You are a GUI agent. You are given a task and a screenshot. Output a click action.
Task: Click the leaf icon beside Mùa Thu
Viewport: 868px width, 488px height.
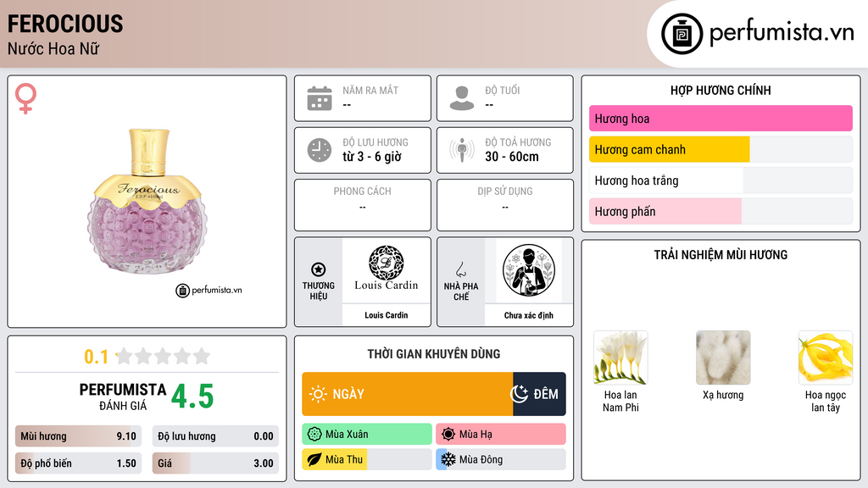coord(314,459)
